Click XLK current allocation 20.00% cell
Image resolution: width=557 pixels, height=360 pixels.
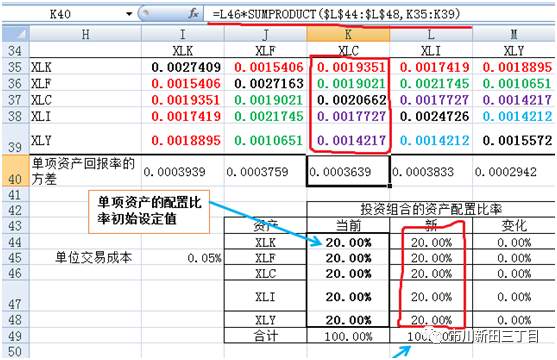pyautogui.click(x=348, y=242)
